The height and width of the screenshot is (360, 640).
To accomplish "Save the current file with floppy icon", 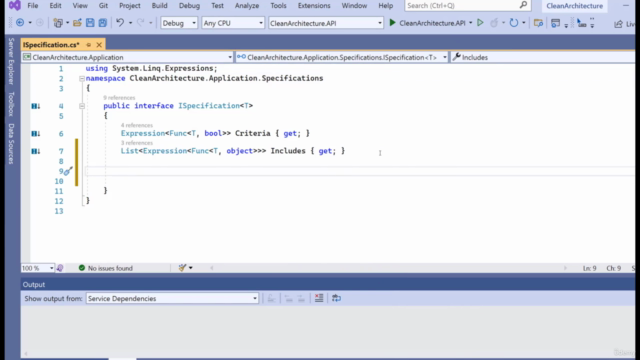I will coord(90,23).
